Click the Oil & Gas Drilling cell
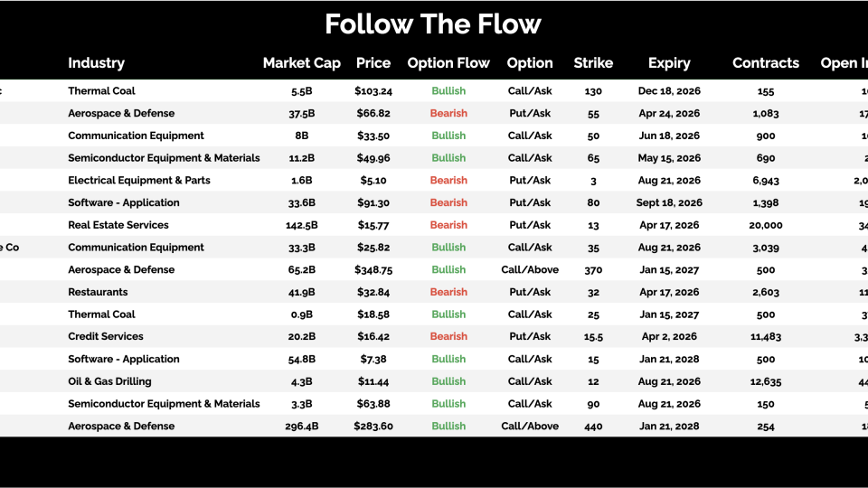This screenshot has width=868, height=488. pos(109,381)
